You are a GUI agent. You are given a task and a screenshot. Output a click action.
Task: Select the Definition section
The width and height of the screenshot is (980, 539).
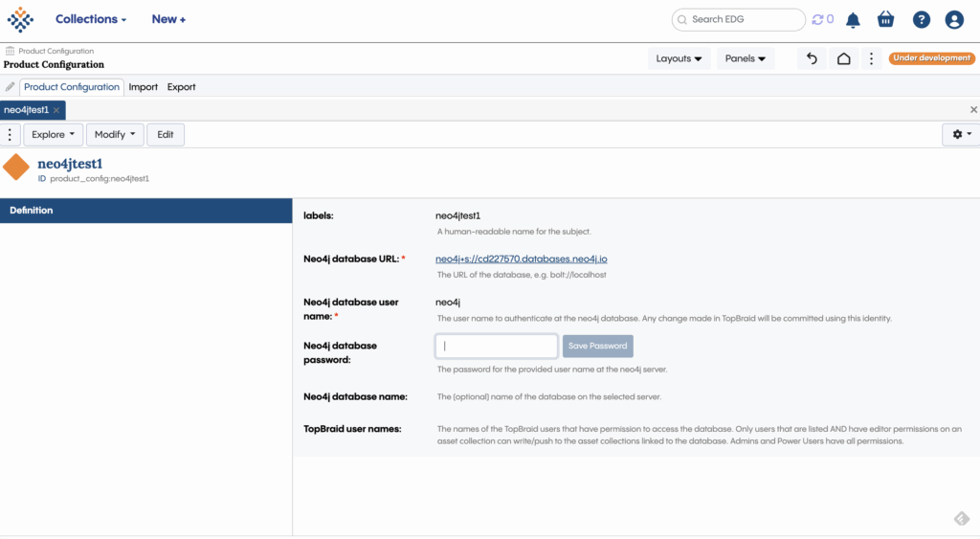(146, 211)
